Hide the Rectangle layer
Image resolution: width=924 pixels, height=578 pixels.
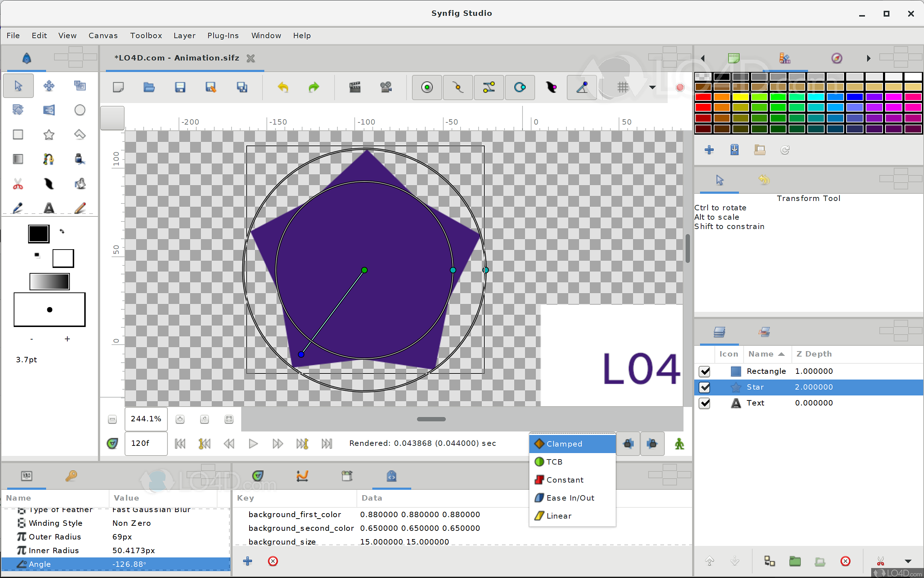point(704,371)
